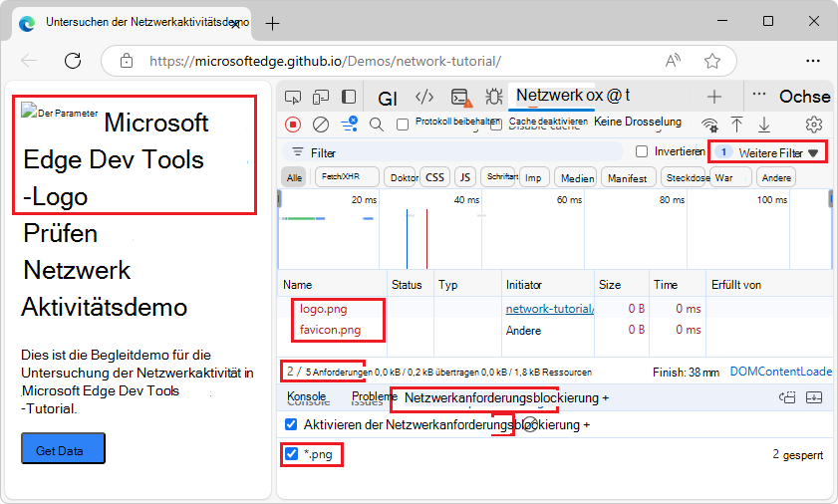
Task: Click the browser address bar URL
Action: [325, 61]
